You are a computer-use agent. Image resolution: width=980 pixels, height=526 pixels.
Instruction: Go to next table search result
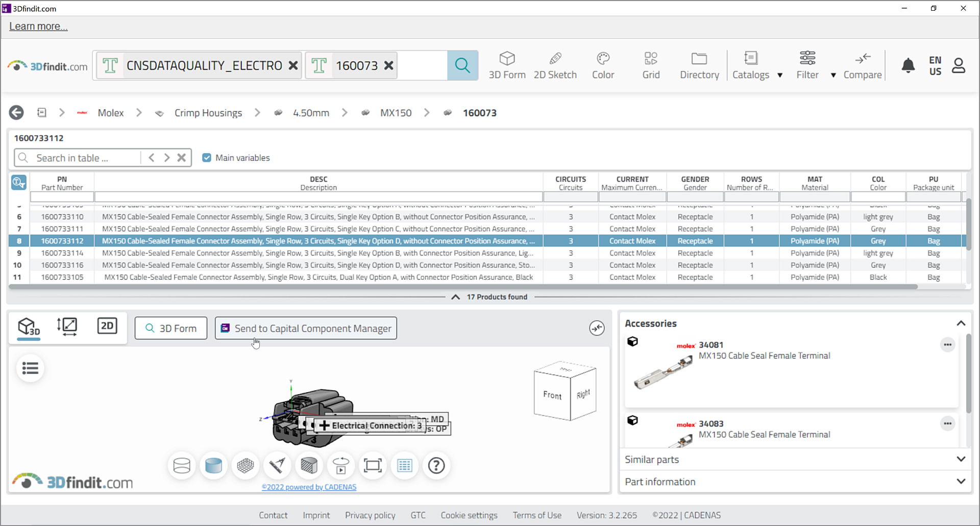[167, 158]
